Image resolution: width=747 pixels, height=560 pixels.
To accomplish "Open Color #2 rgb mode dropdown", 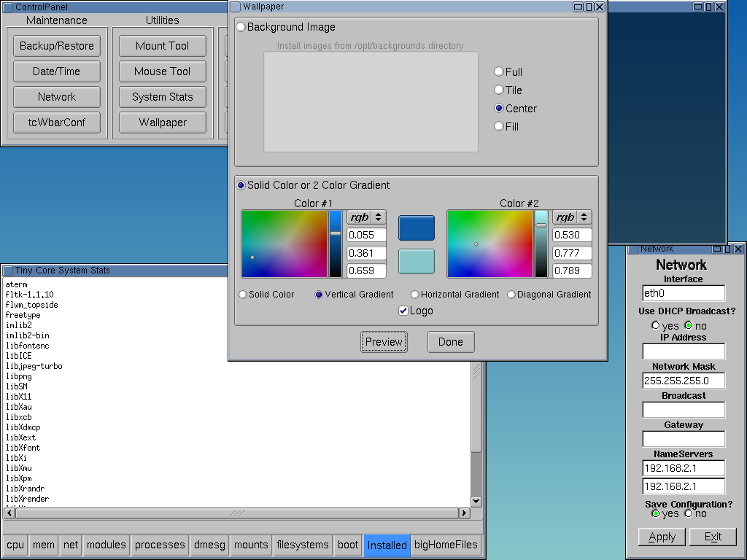I will [x=572, y=217].
